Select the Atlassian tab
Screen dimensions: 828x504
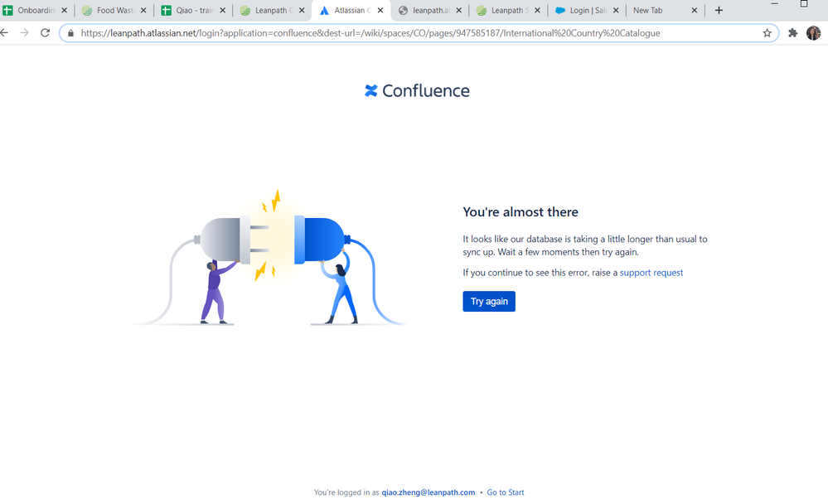coord(351,10)
